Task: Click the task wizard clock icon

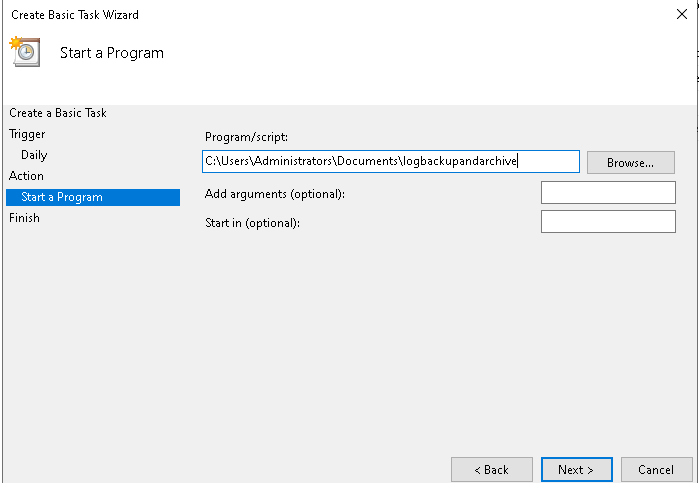Action: 25,51
